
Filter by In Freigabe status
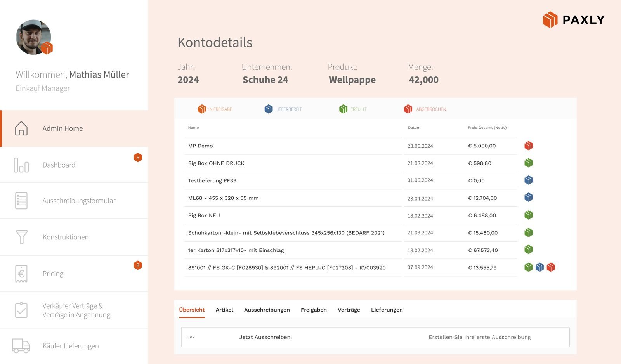215,109
